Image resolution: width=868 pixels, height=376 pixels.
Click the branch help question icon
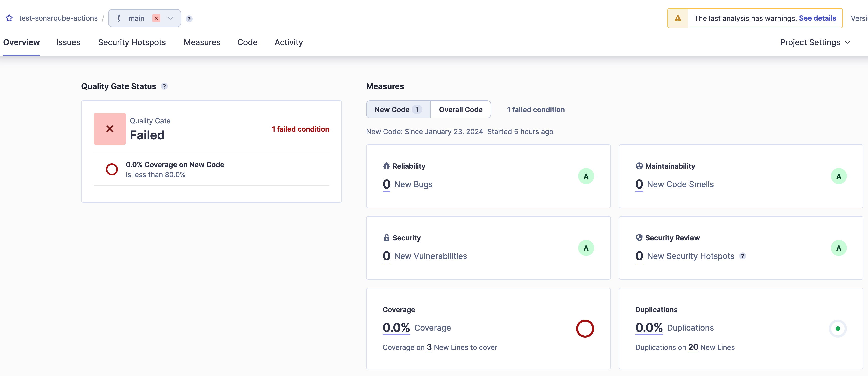[189, 19]
